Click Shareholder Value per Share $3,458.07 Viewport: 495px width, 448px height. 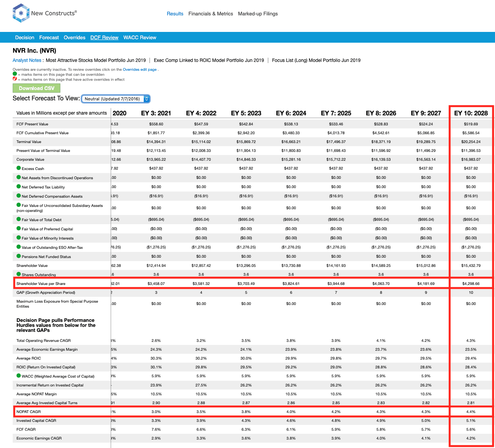[156, 283]
